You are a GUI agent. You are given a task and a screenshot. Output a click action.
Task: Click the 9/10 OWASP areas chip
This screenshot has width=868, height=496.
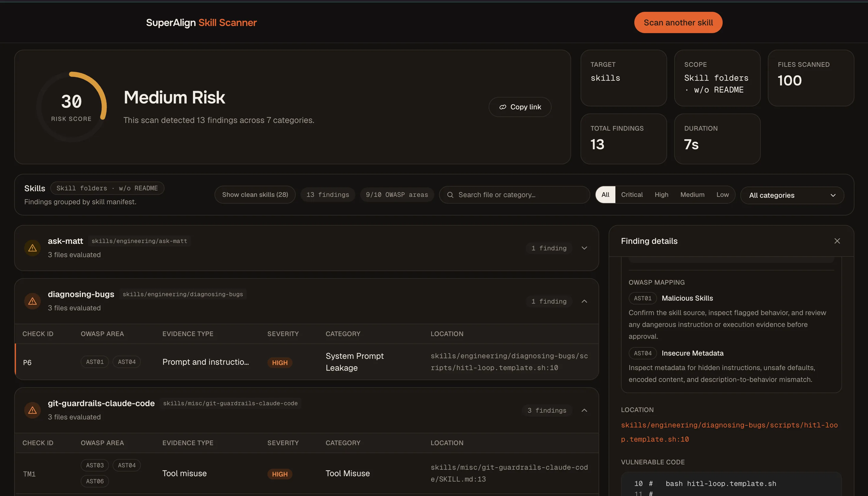click(x=397, y=194)
